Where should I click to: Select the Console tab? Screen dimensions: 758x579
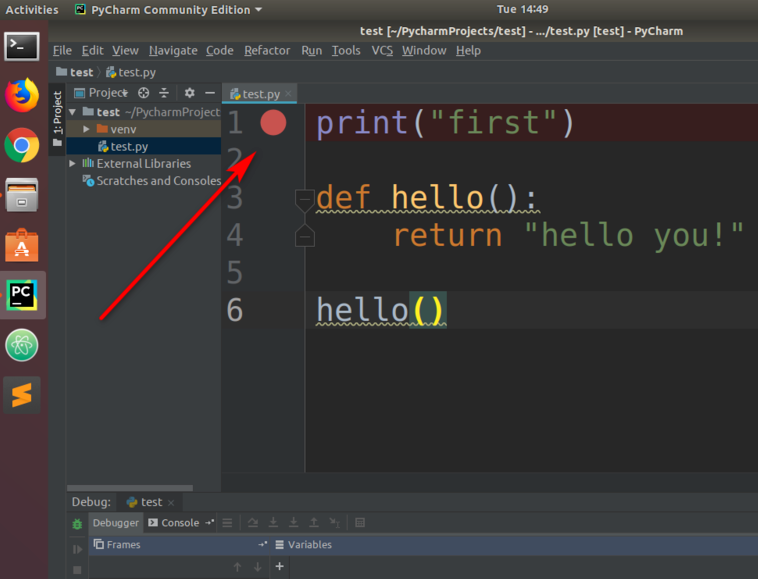[x=174, y=522]
